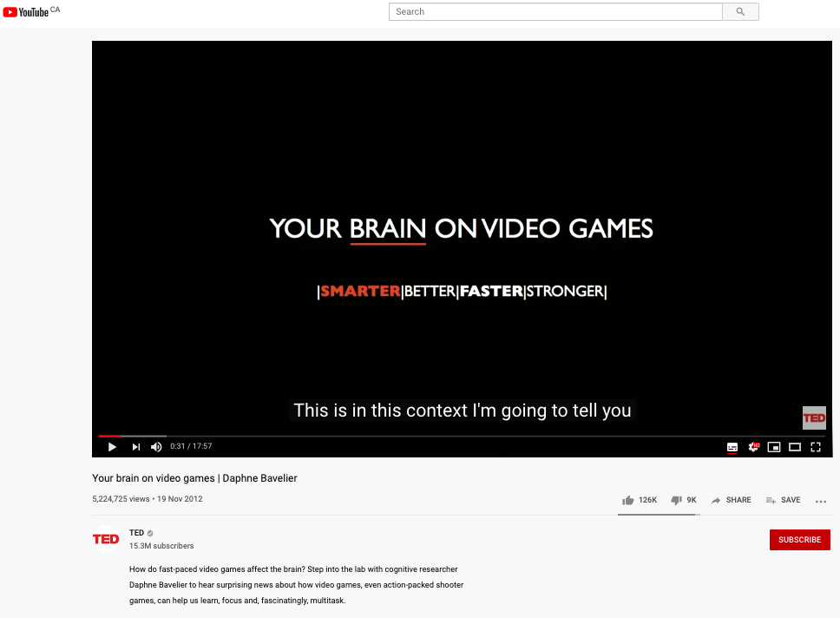Toggle subtitles with the captions button
Viewport: 840px width, 618px height.
click(732, 447)
